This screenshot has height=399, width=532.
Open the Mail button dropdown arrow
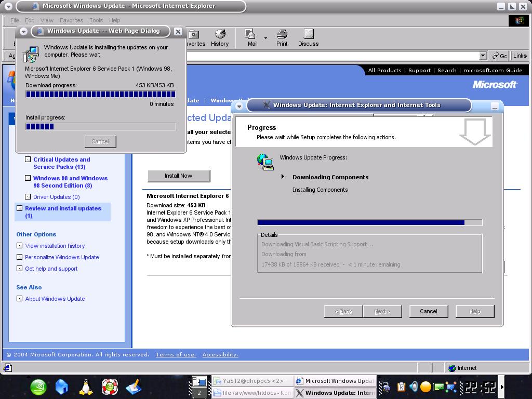[265, 38]
